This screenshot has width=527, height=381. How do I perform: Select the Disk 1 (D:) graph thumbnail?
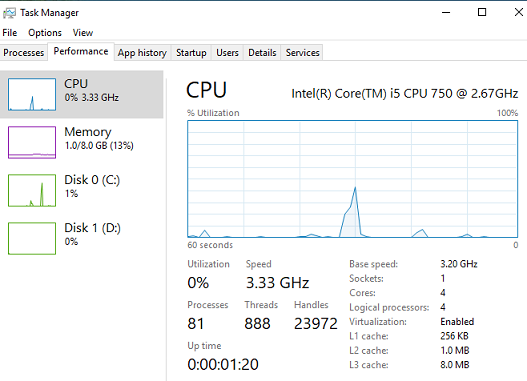pos(32,238)
